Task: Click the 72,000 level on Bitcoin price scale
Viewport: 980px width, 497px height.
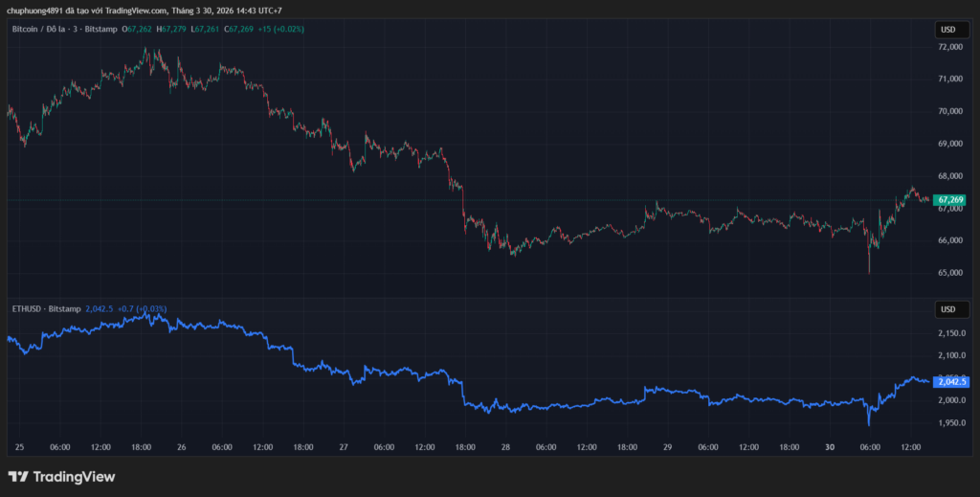Action: tap(949, 47)
